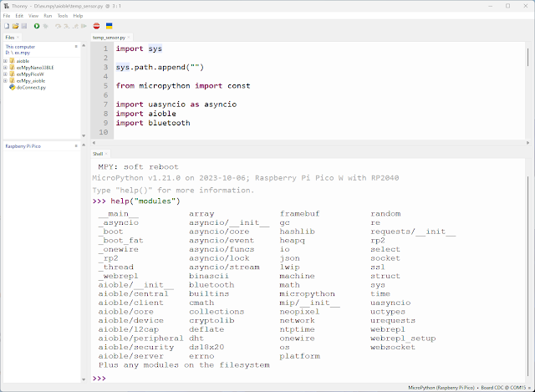The width and height of the screenshot is (535, 392).
Task: Click the Python icon of doConnect.py
Action: [x=13, y=87]
